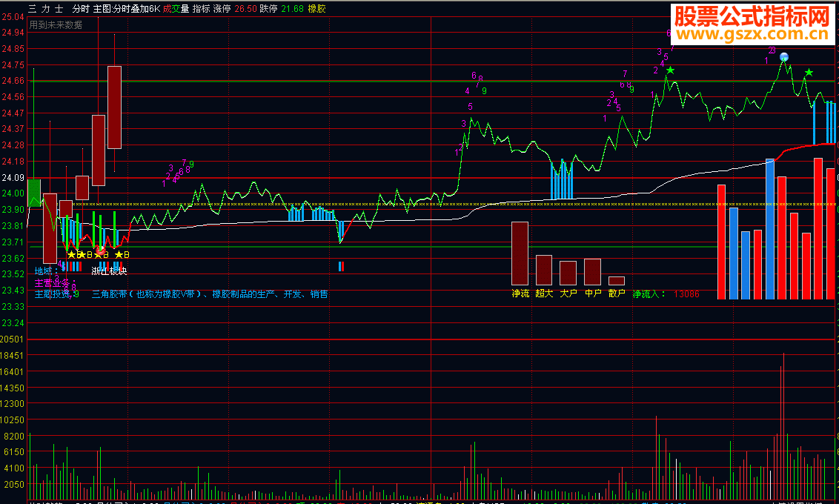839x504 pixels.
Task: Click the 10250 volume axis label
Action: tap(12, 420)
